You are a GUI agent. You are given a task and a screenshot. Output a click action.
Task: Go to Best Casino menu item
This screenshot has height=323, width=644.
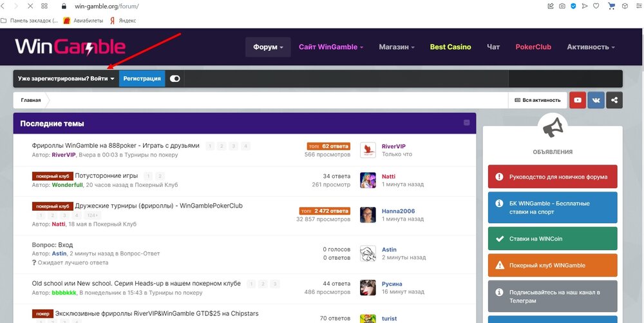[x=450, y=47]
